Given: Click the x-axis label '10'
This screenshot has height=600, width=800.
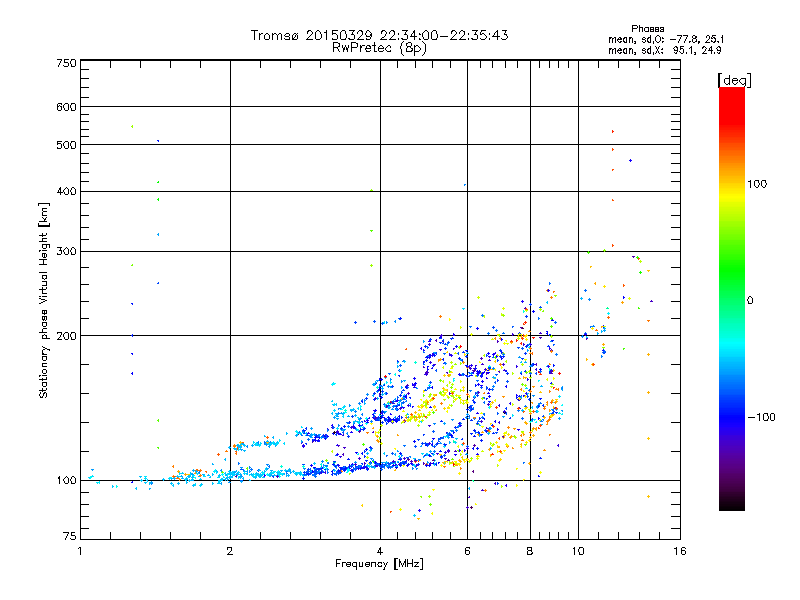Looking at the screenshot, I should pyautogui.click(x=578, y=551).
